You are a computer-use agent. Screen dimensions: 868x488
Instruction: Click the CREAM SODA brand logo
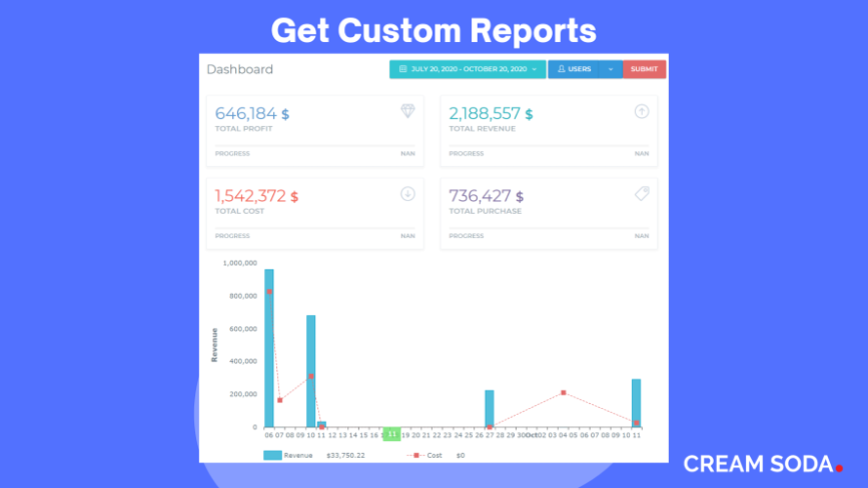pos(763,465)
